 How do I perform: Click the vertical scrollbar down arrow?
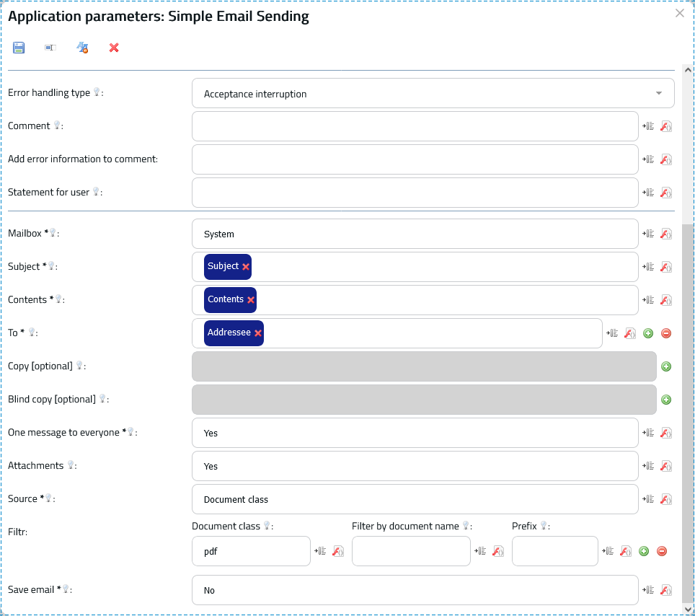pyautogui.click(x=688, y=610)
